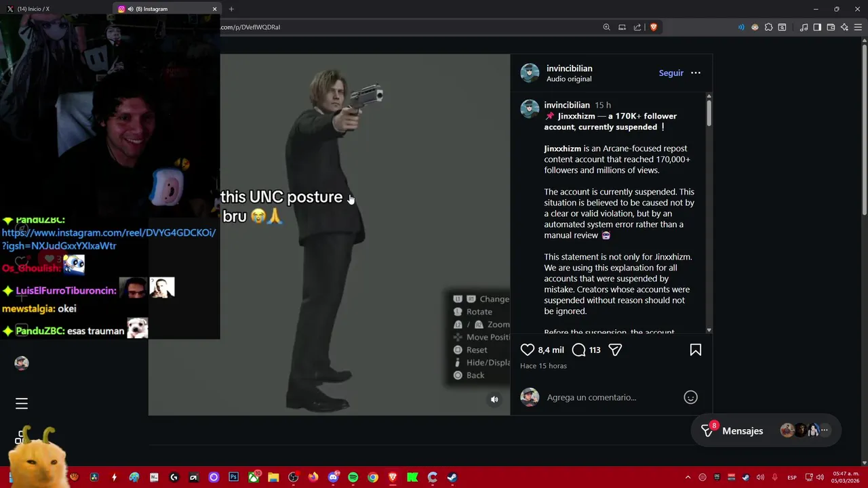This screenshot has height=488, width=868.
Task: Close the Instagram tab
Action: pos(215,9)
